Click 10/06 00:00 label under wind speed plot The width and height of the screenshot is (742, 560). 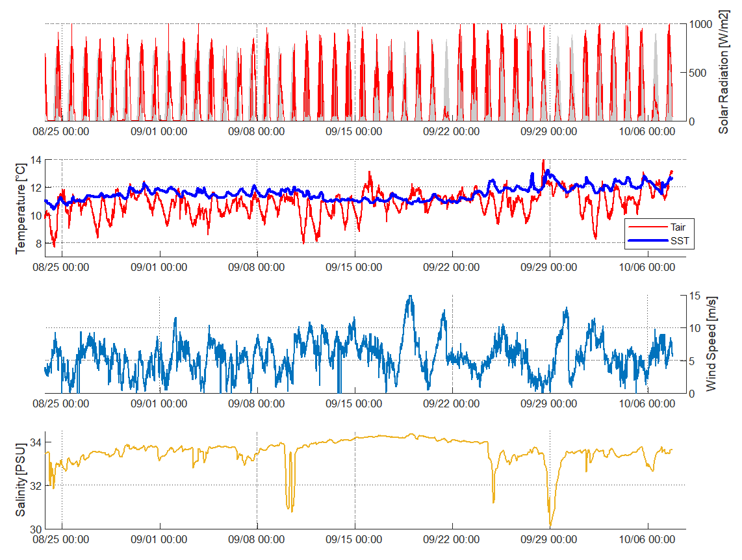[647, 404]
